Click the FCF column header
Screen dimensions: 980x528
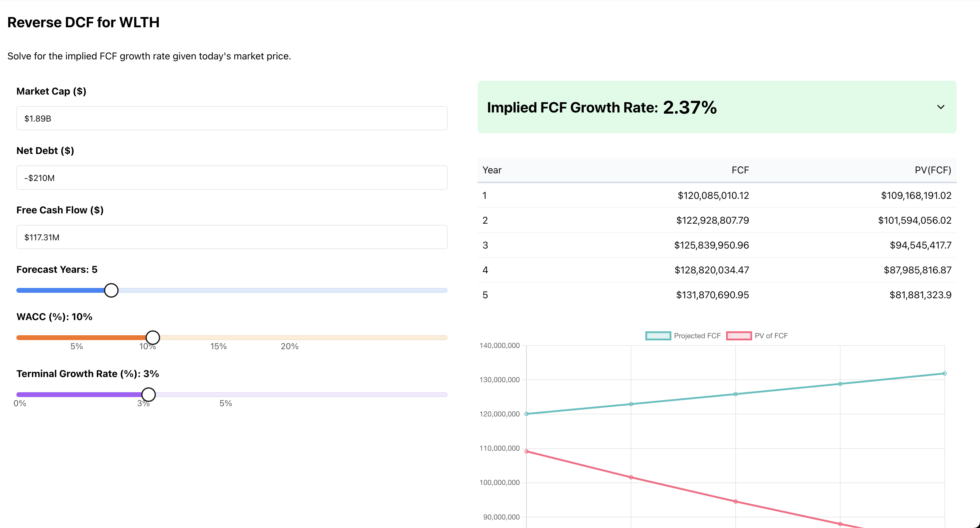[740, 170]
